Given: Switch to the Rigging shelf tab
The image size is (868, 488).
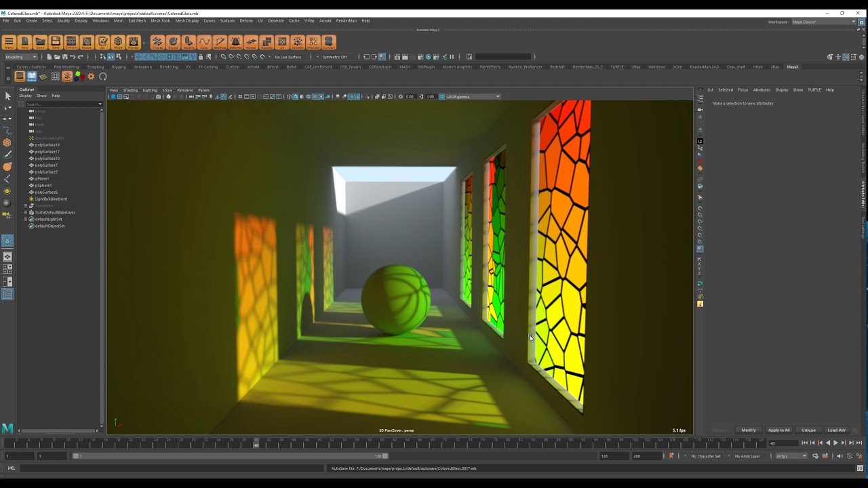Looking at the screenshot, I should (x=119, y=67).
